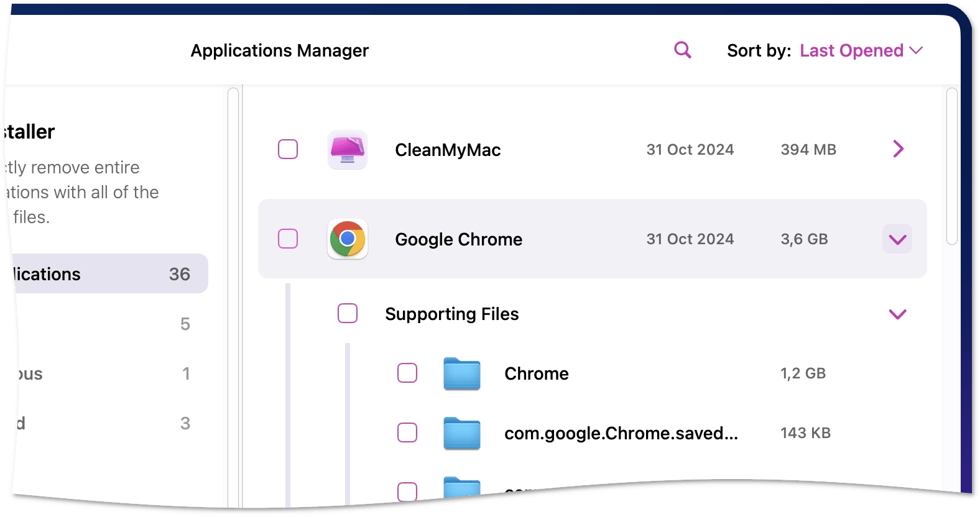This screenshot has height=517, width=980.
Task: Click the Chrome folder icon
Action: (462, 373)
